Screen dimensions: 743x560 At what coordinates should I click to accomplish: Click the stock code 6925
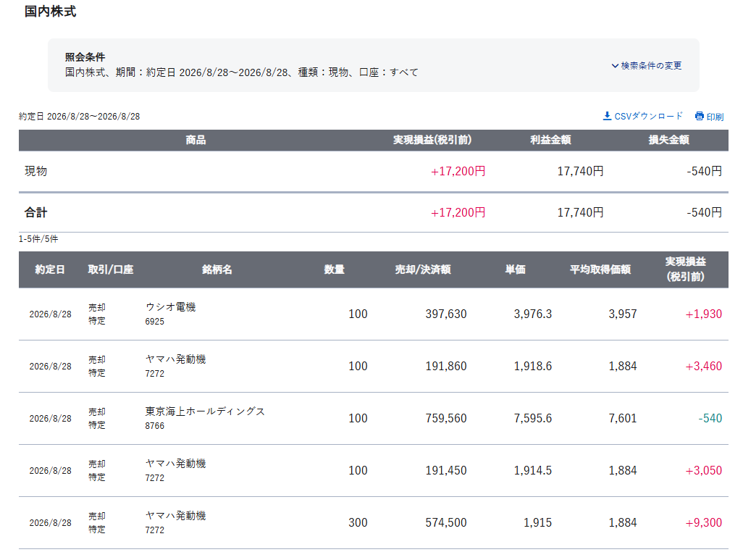[x=154, y=322]
